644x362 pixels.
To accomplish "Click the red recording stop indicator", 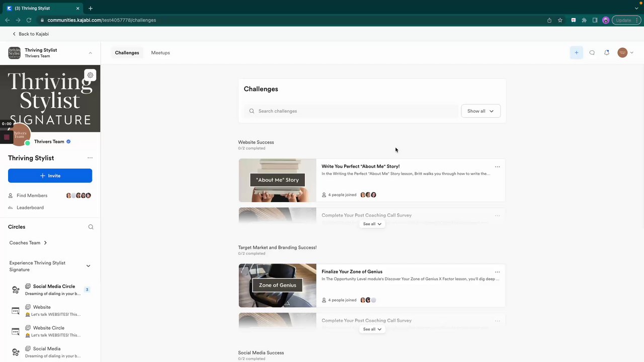I will coord(7,137).
